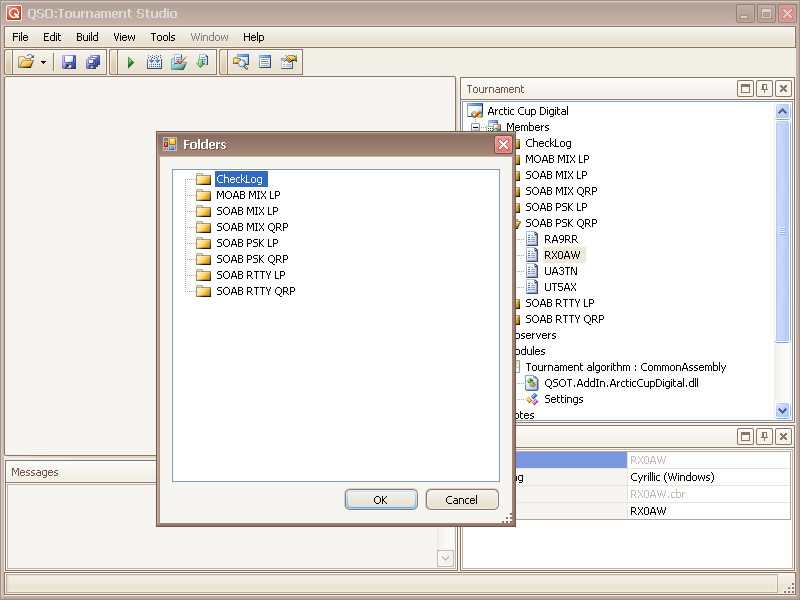Toggle the lower properties panel pin
The width and height of the screenshot is (800, 600).
click(x=764, y=437)
